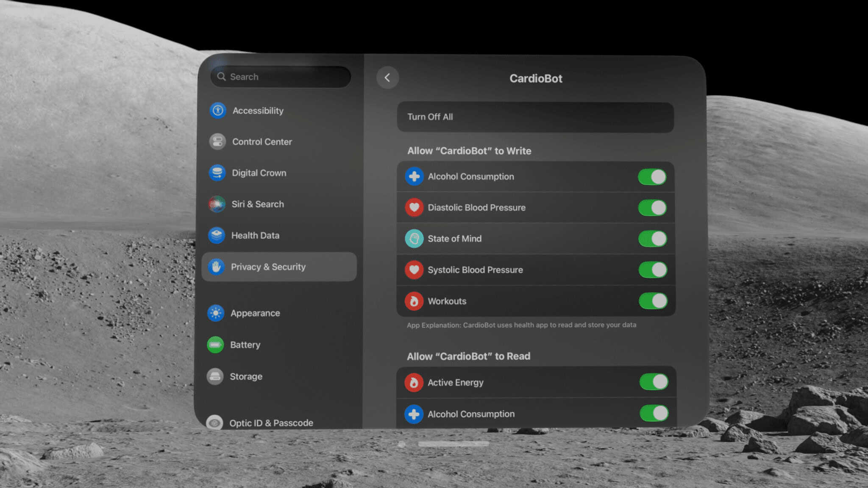Click the Diastolic Blood Pressure heart icon
The height and width of the screenshot is (488, 868).
tap(414, 208)
